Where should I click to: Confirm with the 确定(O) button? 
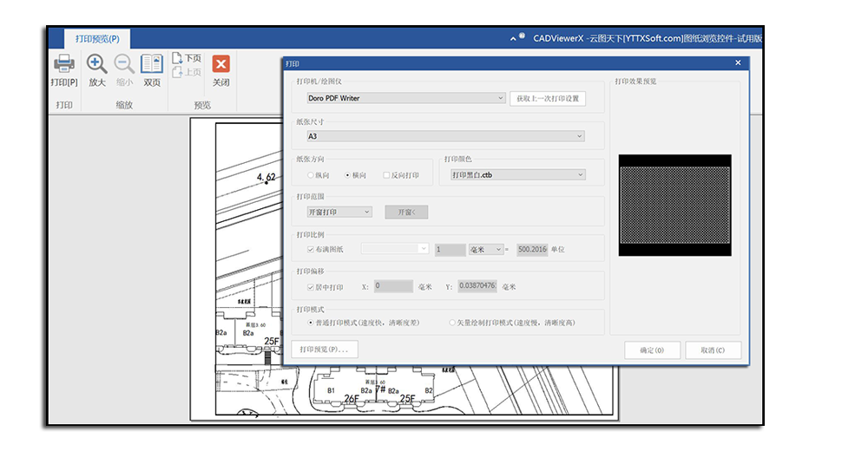tap(652, 350)
